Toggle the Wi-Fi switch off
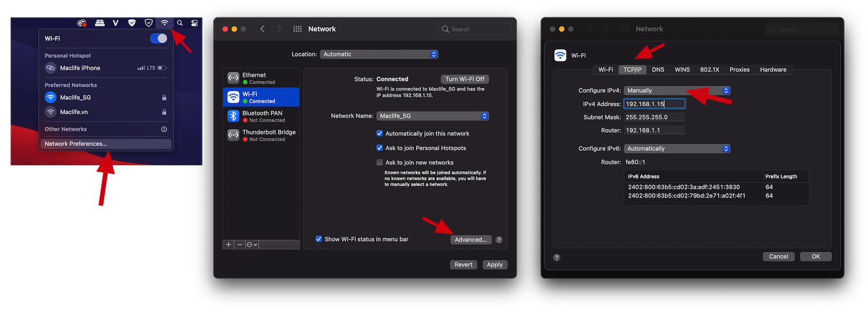This screenshot has width=868, height=312. 158,38
